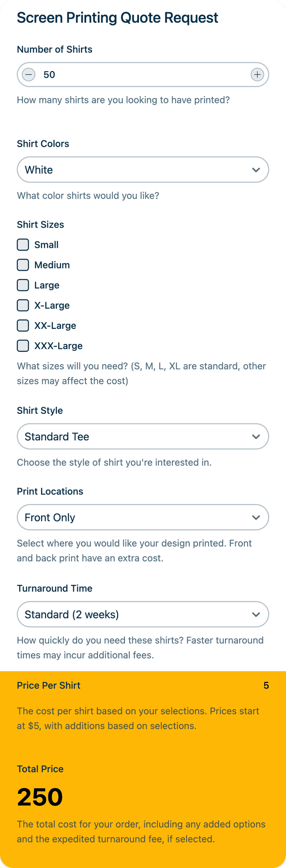Click the Total Price value 250
This screenshot has width=286, height=868.
pos(40,797)
